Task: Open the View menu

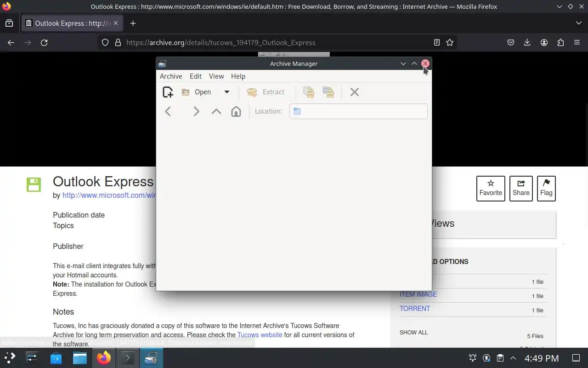Action: tap(216, 76)
